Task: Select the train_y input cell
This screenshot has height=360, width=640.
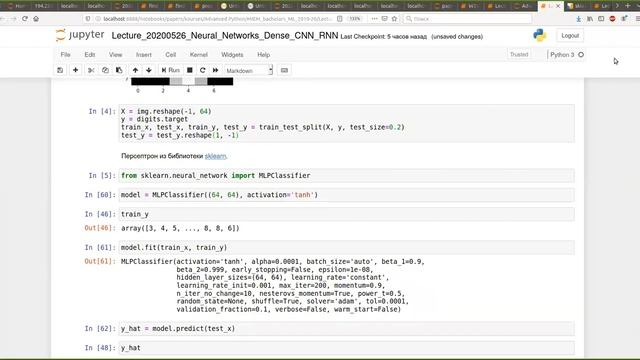Action: [x=347, y=214]
